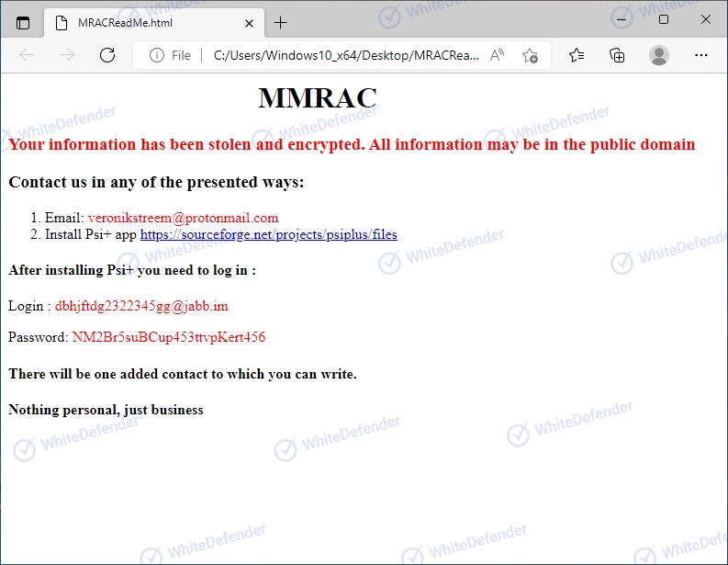Open Settings and more ellipsis menu
728x565 pixels.
click(x=701, y=55)
